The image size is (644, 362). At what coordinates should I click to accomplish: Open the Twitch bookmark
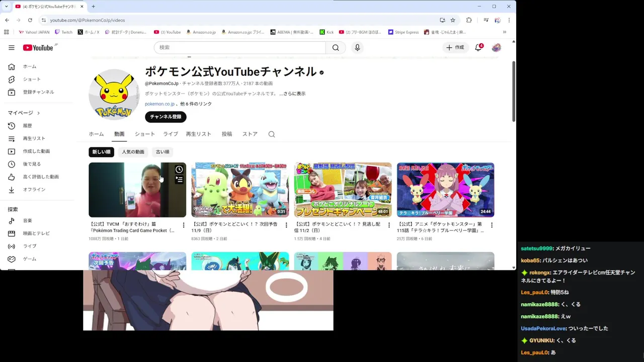coord(63,32)
